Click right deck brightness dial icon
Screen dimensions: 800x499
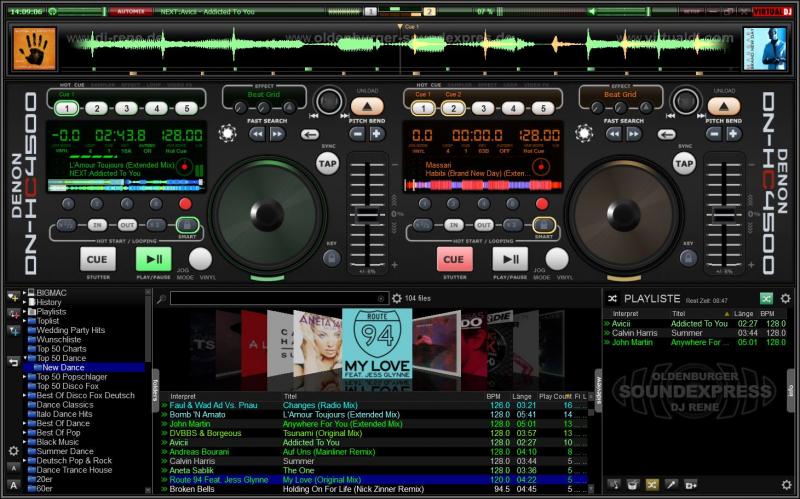click(x=584, y=134)
